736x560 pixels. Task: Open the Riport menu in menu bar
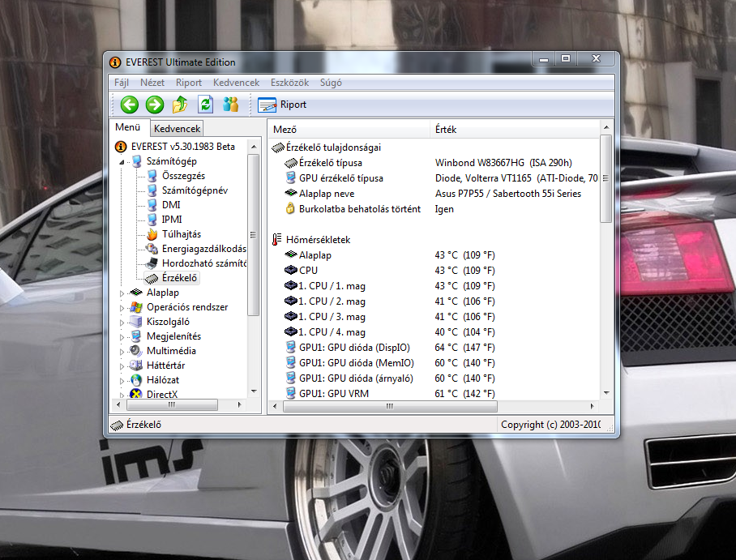[189, 83]
